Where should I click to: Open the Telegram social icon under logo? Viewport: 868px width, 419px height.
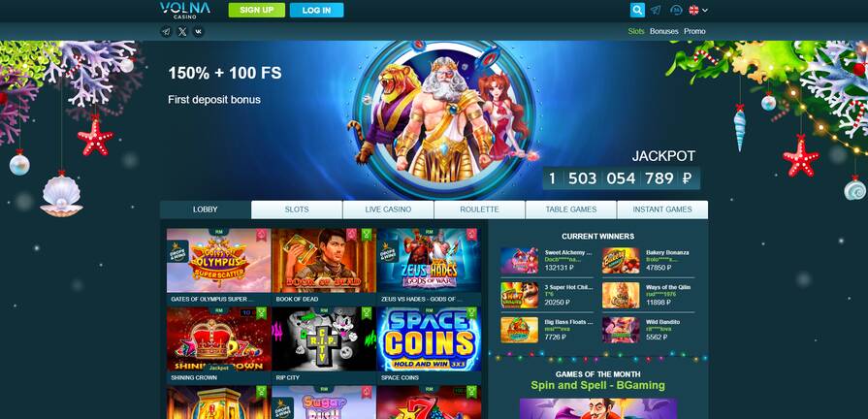[166, 32]
